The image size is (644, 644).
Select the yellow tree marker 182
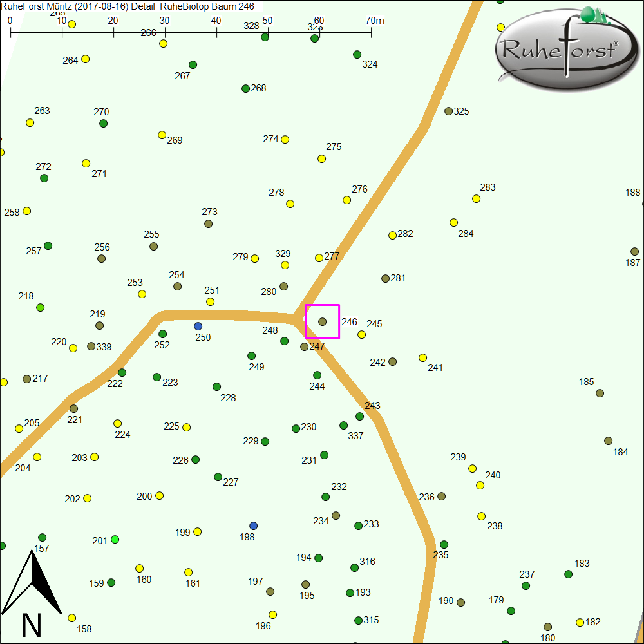[580, 622]
